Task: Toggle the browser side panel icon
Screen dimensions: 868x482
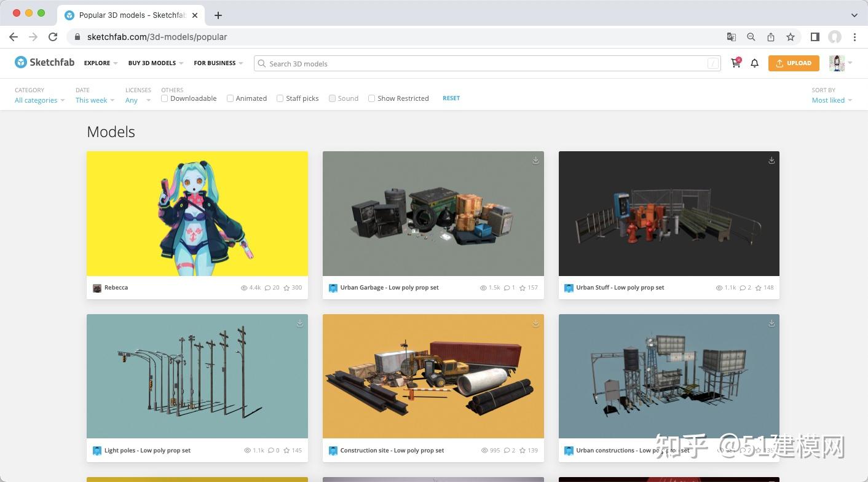Action: point(815,37)
